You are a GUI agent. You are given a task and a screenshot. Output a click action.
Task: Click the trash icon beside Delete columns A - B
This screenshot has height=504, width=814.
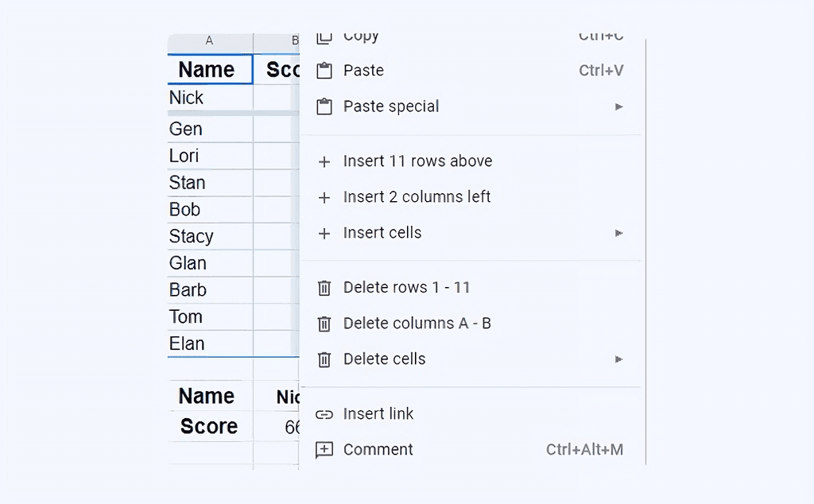coord(324,324)
